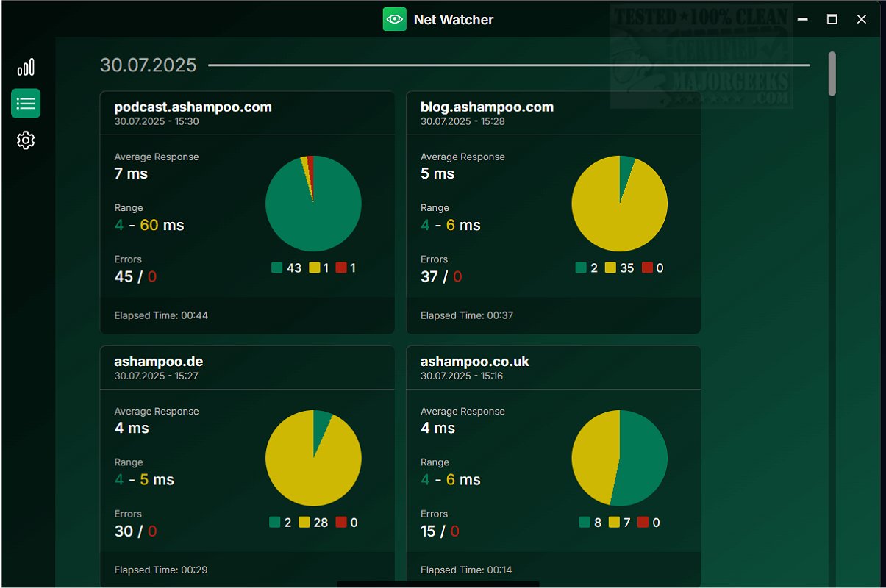The width and height of the screenshot is (886, 588).
Task: Click green legend swatch showing 8
Action: 585,522
